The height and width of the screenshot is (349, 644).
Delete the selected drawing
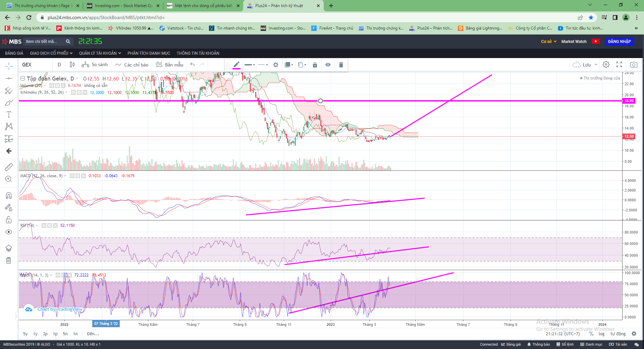pyautogui.click(x=341, y=65)
